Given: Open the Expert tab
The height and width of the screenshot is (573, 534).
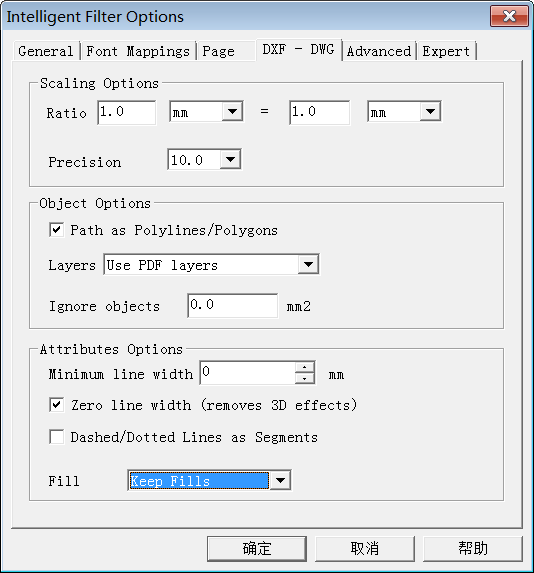Looking at the screenshot, I should click(446, 51).
